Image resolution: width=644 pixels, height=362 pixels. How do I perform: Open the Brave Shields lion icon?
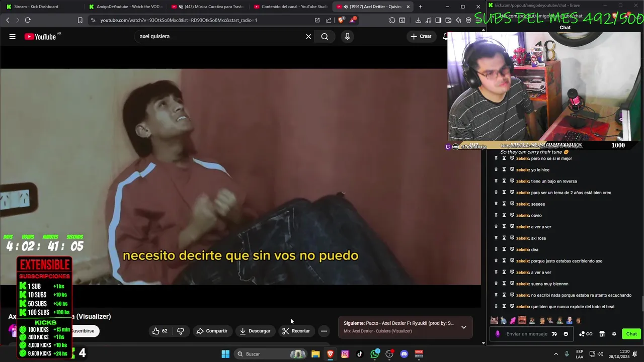341,20
